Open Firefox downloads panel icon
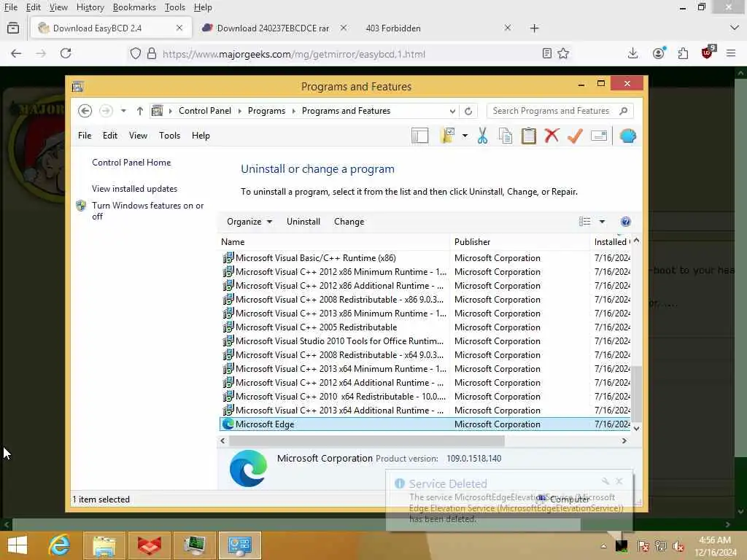This screenshot has width=747, height=560. 632,53
